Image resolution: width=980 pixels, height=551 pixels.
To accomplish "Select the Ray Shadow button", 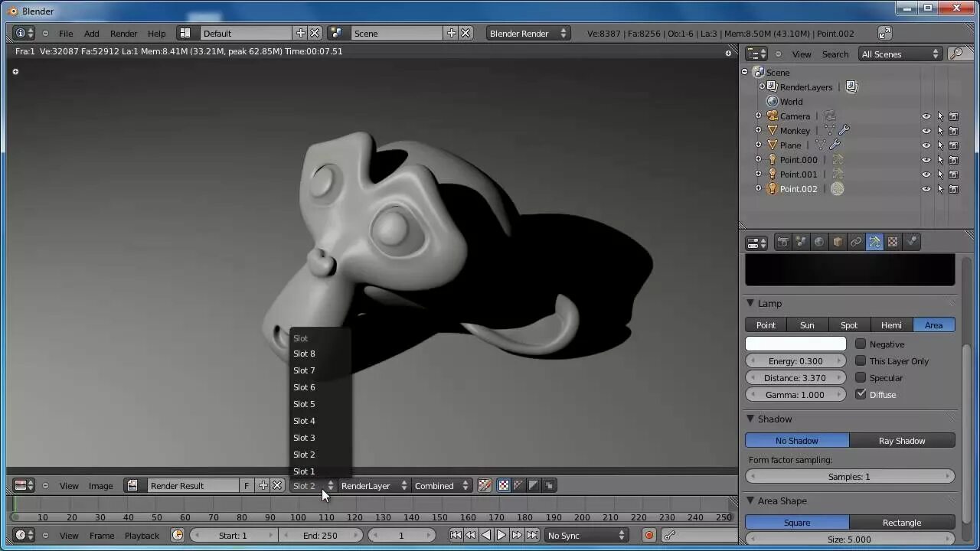I will click(x=902, y=440).
